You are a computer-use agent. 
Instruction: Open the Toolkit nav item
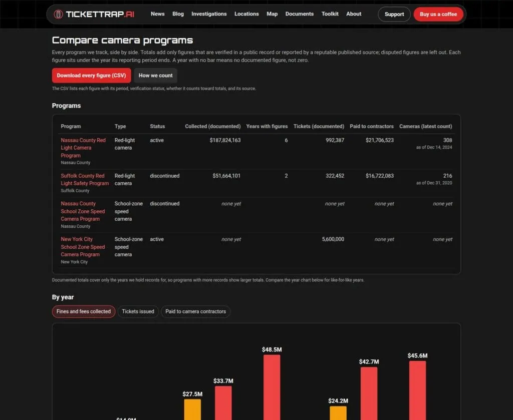(x=330, y=14)
